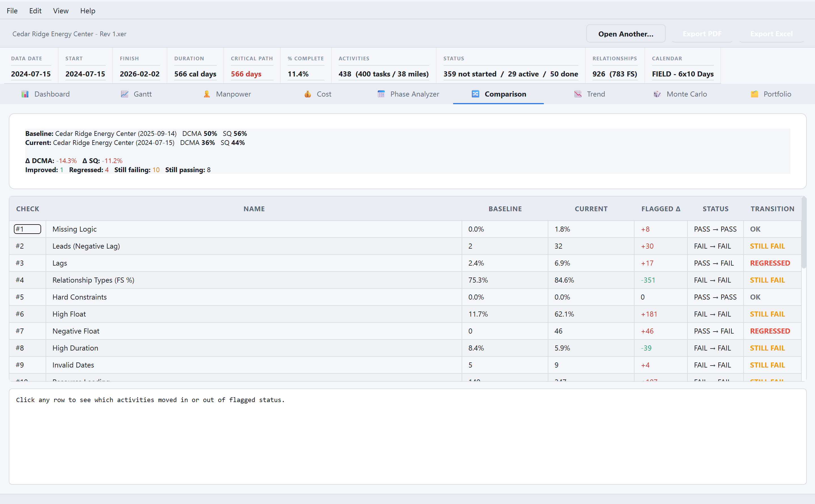Click the +4 flagged delta for Invalid Dates

click(x=645, y=365)
